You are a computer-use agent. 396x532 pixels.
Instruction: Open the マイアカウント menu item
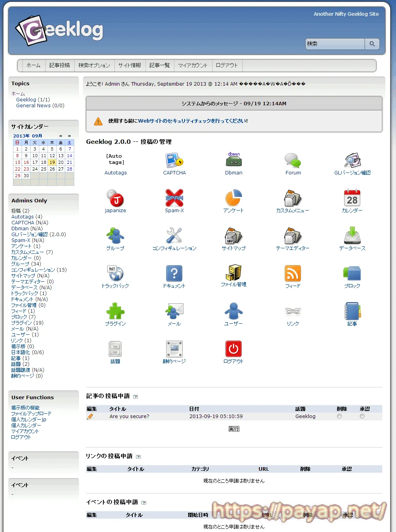pyautogui.click(x=192, y=66)
